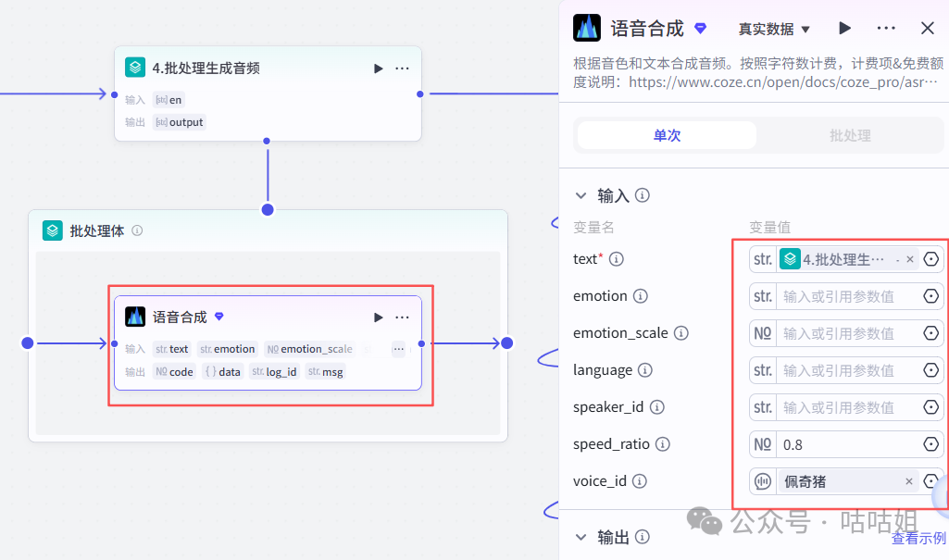Run the 语音合成 node from the panel header
The height and width of the screenshot is (560, 949).
coord(843,28)
